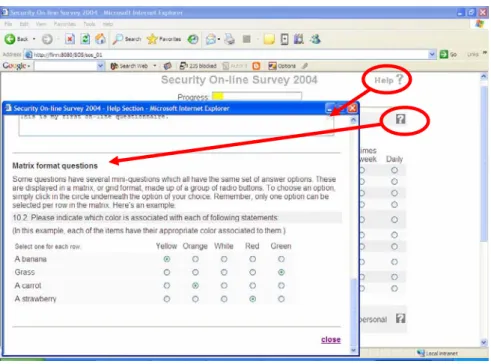Stop loading with the red X icon

click(x=70, y=39)
